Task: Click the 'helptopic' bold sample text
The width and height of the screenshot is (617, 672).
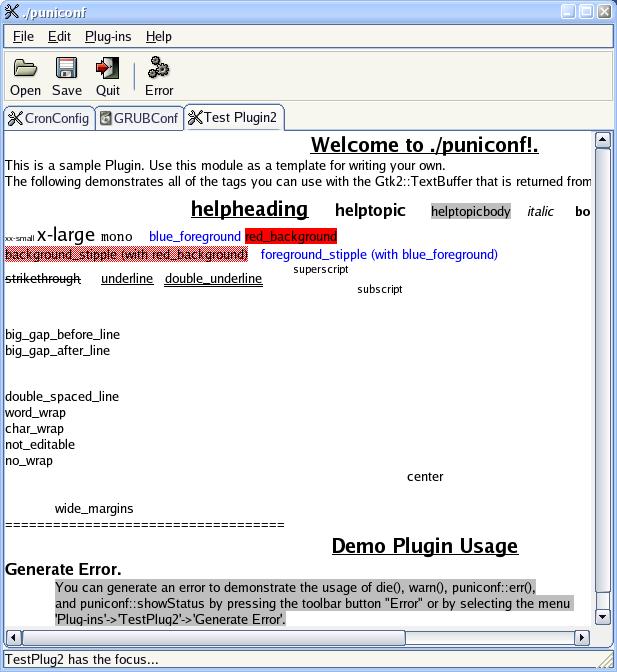Action: pyautogui.click(x=370, y=210)
